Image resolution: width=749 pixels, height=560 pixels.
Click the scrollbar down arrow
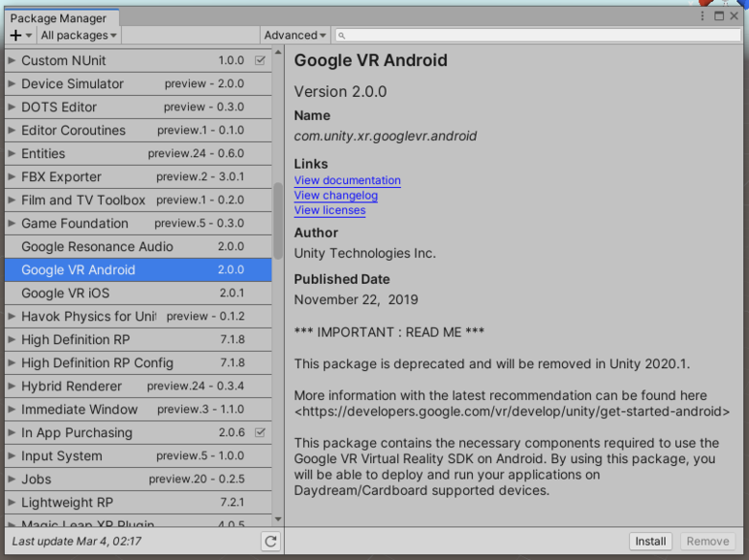point(278,519)
